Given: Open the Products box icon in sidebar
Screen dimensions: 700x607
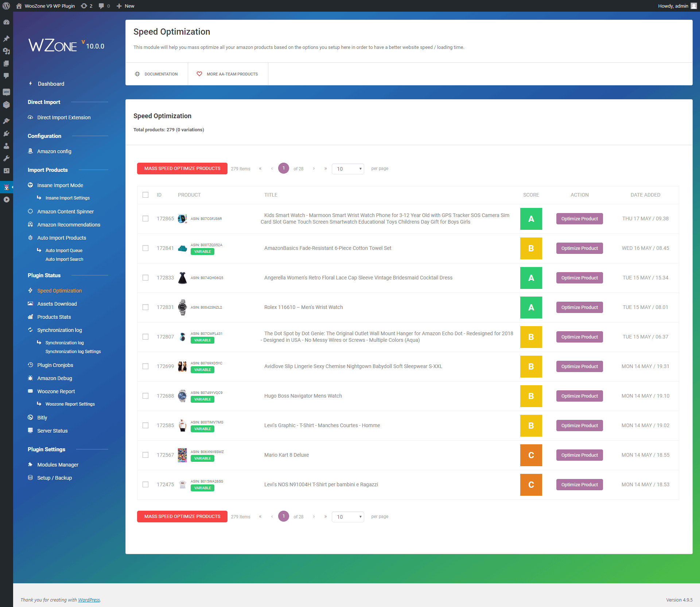Looking at the screenshot, I should 6,105.
